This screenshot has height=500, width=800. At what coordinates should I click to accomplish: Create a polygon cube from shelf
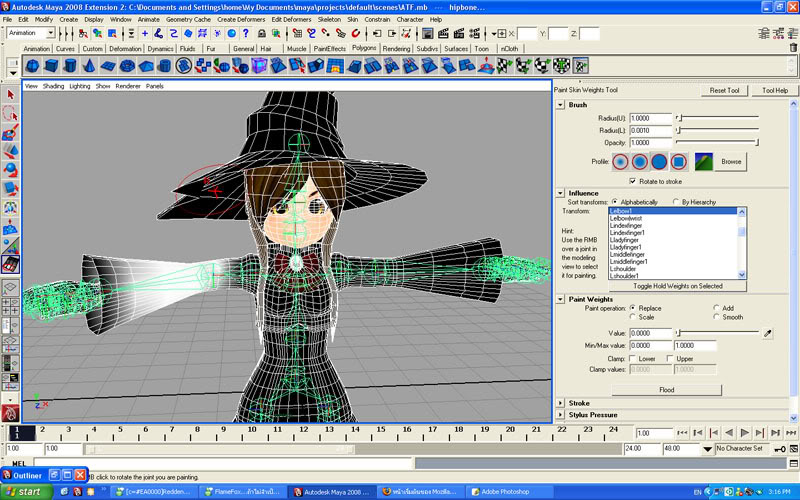coord(51,66)
